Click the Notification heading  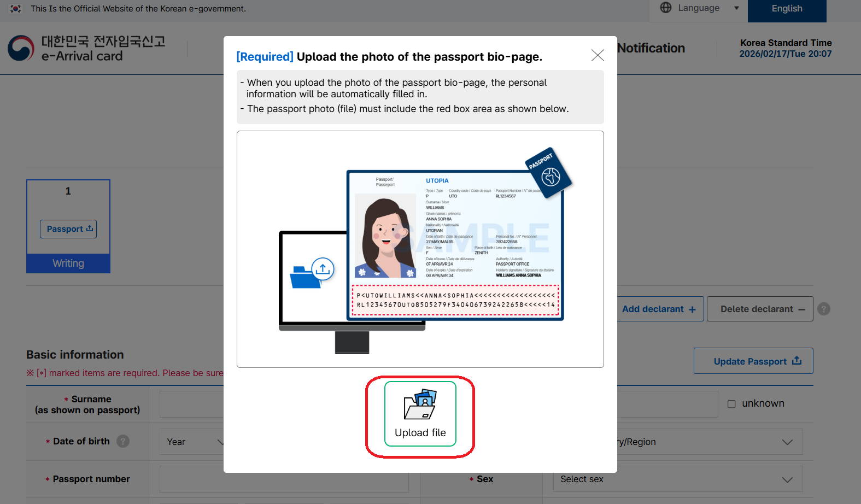(x=651, y=48)
